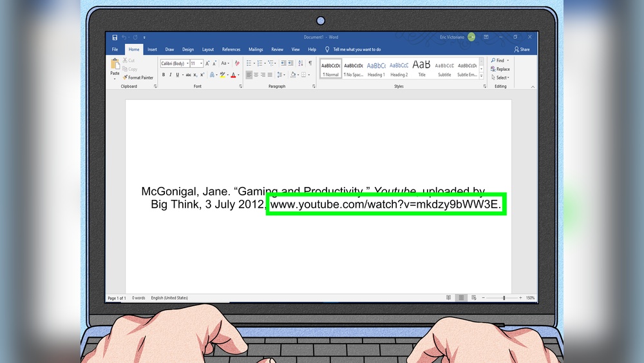Viewport: 644px width, 363px height.
Task: Switch to the Insert tab
Action: pos(153,50)
